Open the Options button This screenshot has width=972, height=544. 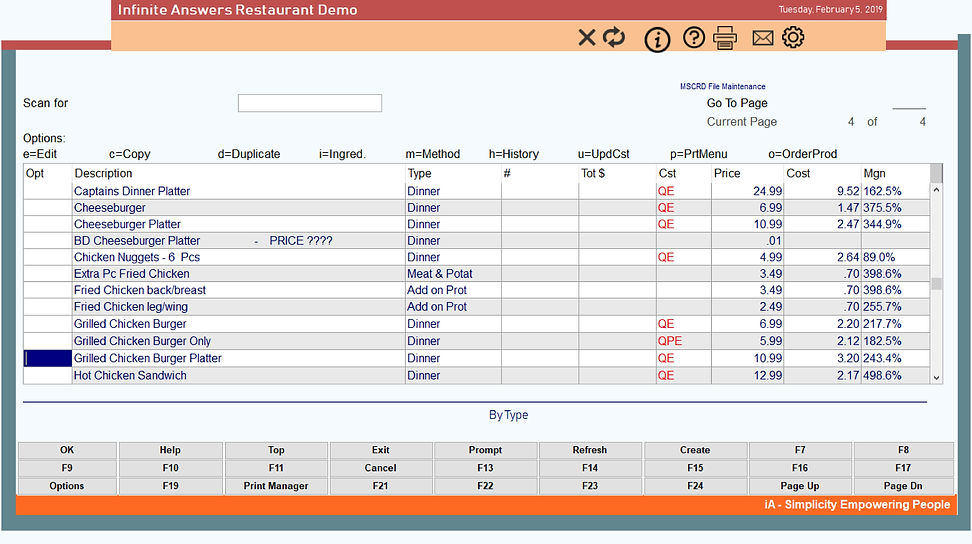67,486
